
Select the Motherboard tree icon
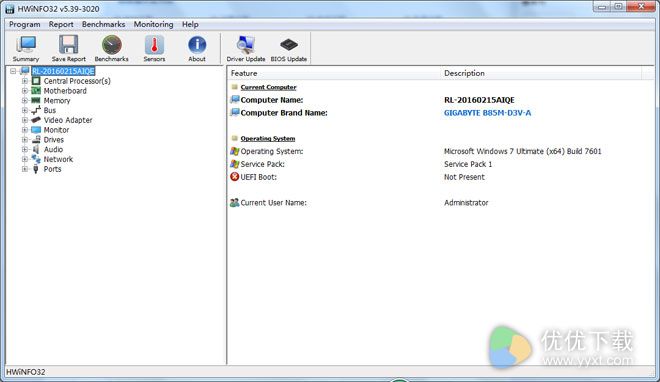click(36, 90)
